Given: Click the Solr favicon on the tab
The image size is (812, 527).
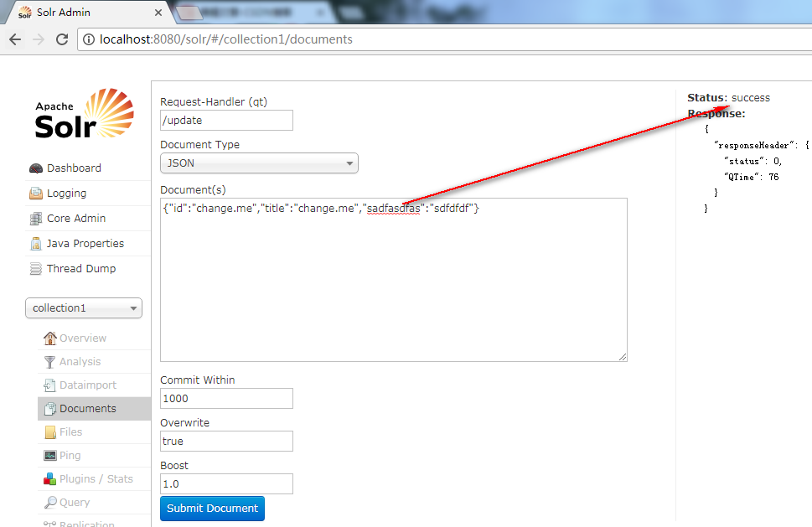Looking at the screenshot, I should point(25,13).
